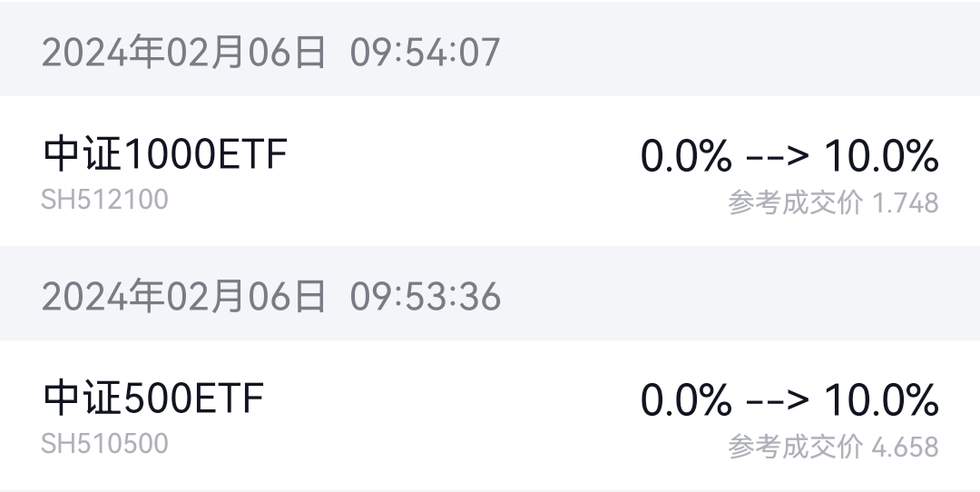
Task: Tap the 10.0% target weight for 中证1000ETF
Action: [880, 156]
